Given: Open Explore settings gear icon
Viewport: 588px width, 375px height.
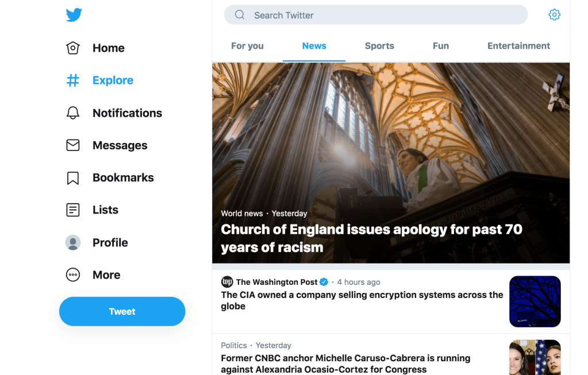Looking at the screenshot, I should (554, 15).
